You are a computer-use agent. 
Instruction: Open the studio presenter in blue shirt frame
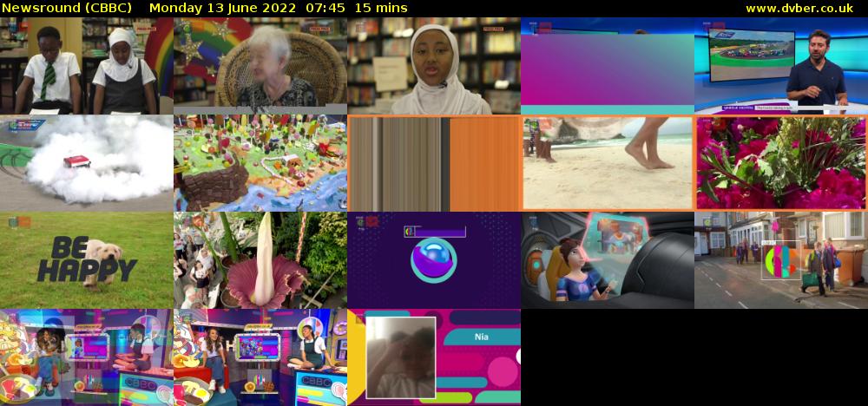pyautogui.click(x=781, y=66)
